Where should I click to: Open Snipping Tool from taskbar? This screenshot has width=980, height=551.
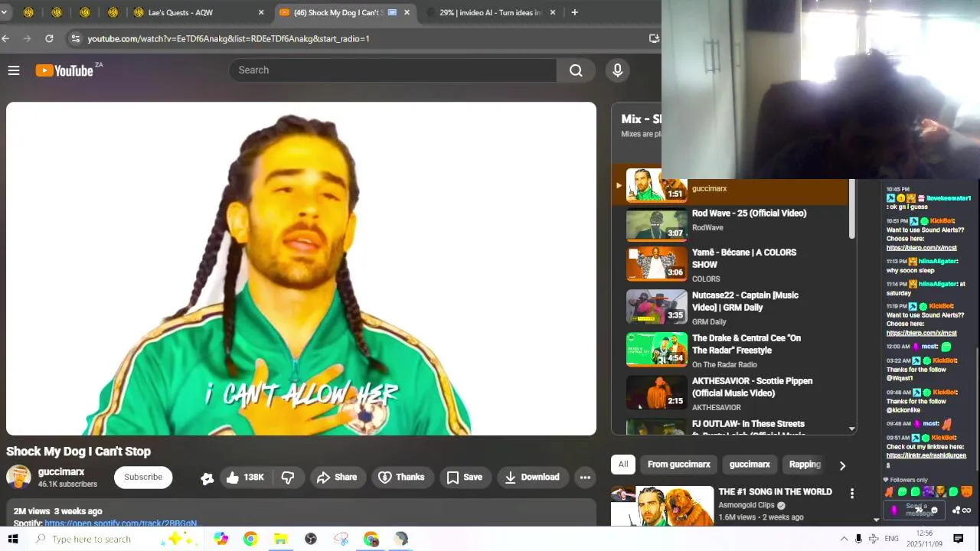[x=341, y=539]
